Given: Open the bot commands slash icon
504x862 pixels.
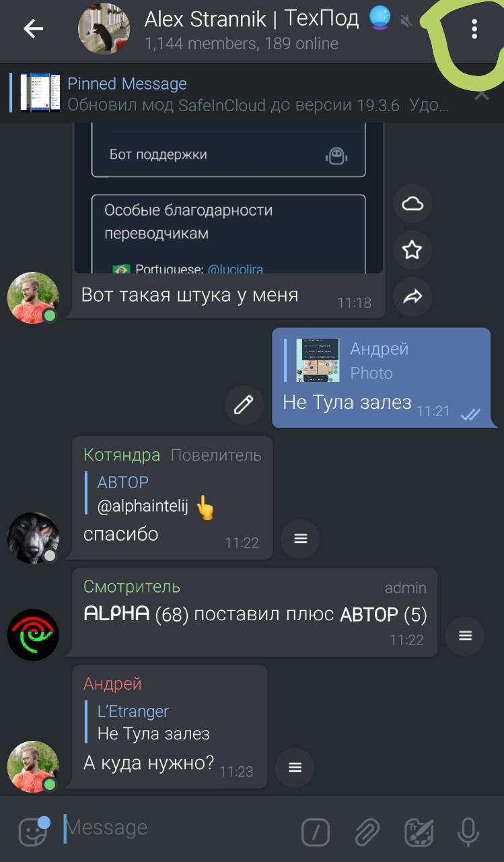Looking at the screenshot, I should click(316, 832).
